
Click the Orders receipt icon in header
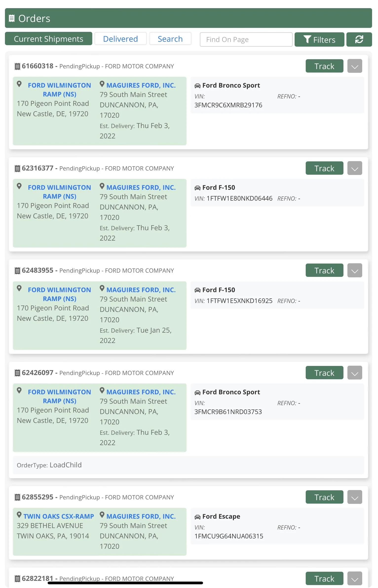(x=12, y=19)
